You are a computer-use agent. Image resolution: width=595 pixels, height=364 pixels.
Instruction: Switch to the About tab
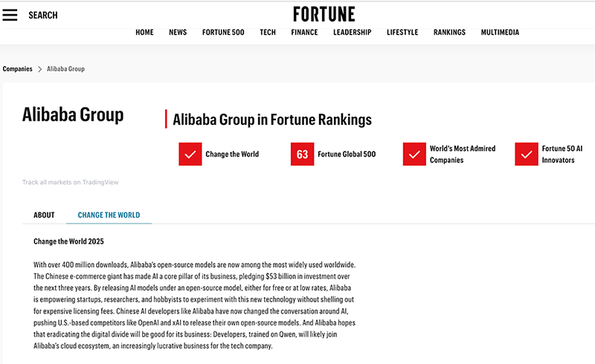[x=44, y=215]
